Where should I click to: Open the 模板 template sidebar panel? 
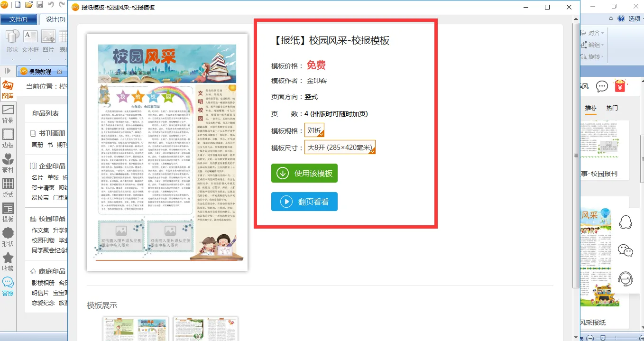click(8, 213)
